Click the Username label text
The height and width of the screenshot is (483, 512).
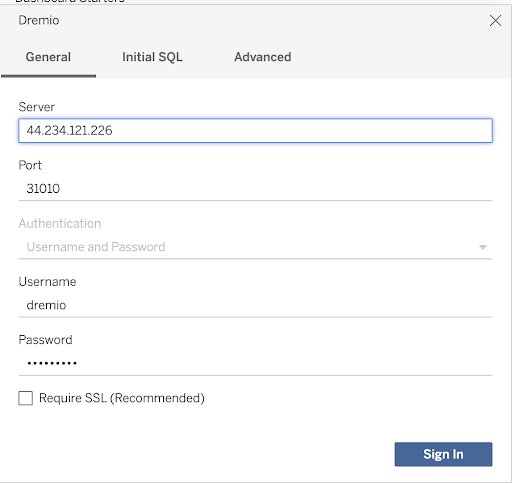tap(47, 282)
